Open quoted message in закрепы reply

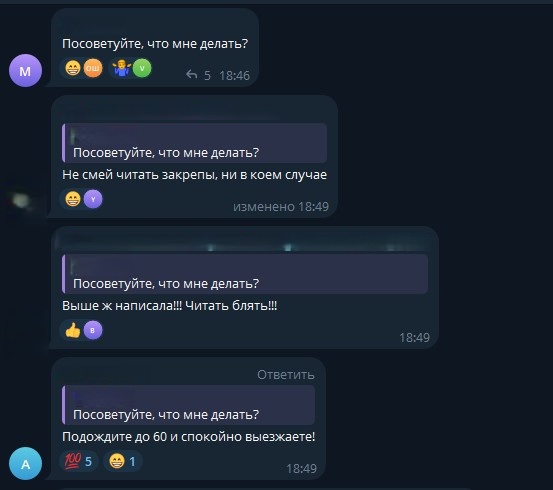coord(194,143)
